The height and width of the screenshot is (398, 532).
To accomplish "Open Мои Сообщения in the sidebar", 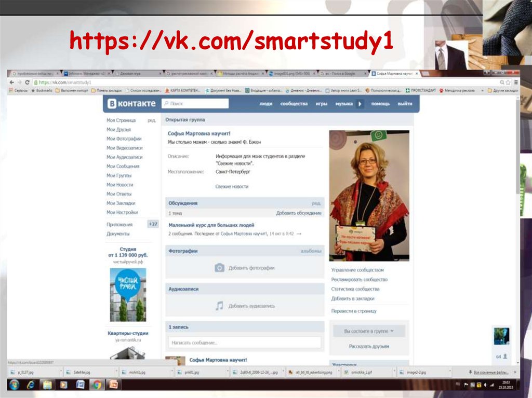I will [x=123, y=167].
